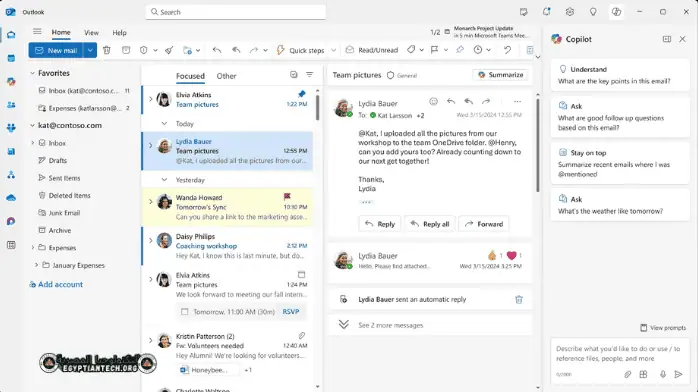Click the Summarize button

click(501, 75)
